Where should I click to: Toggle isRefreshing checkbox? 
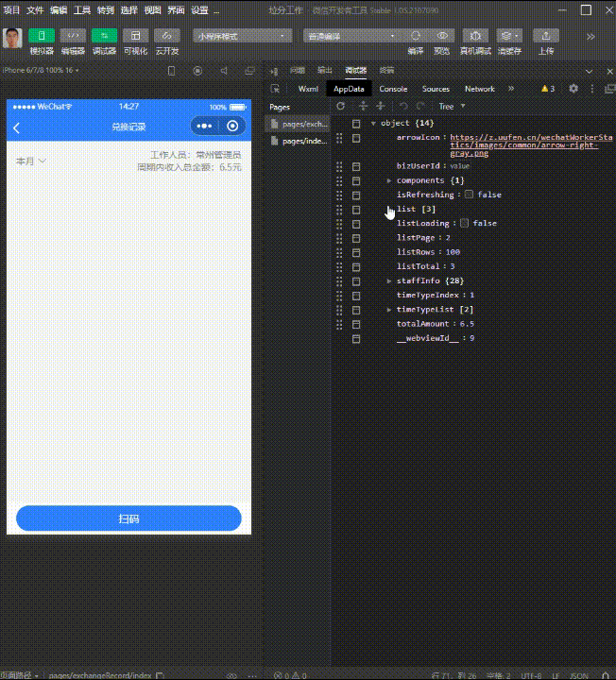pos(469,195)
